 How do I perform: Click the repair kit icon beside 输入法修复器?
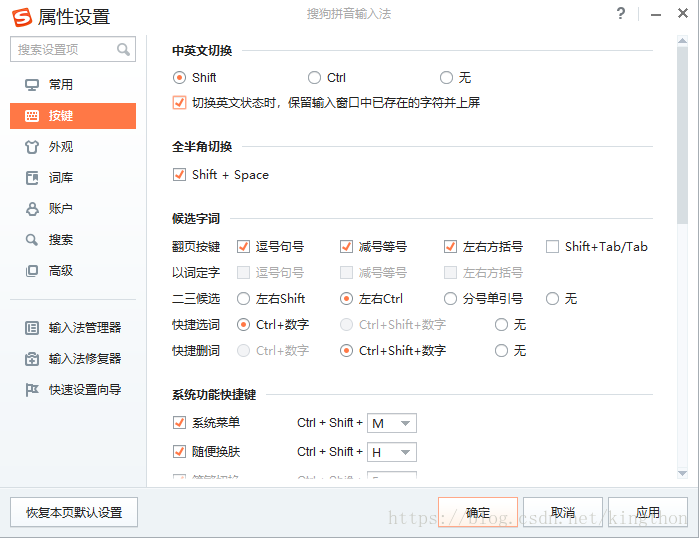[x=32, y=359]
